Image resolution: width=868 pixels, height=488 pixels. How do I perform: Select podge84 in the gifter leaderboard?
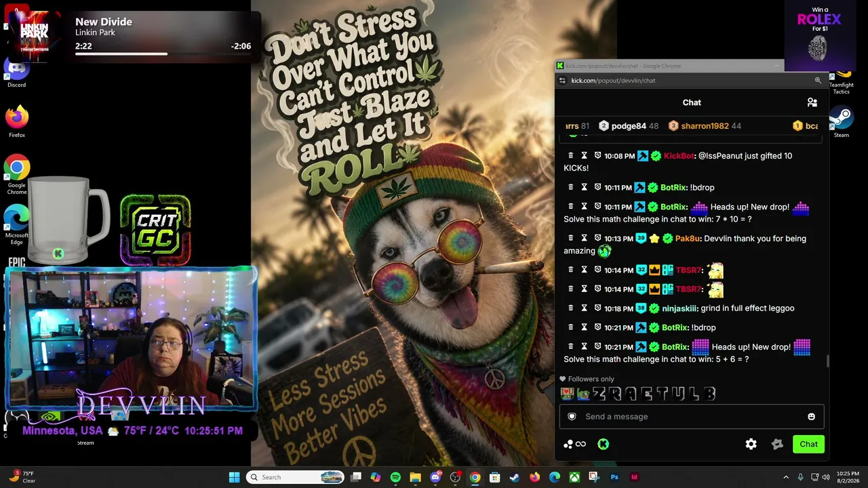click(x=629, y=126)
